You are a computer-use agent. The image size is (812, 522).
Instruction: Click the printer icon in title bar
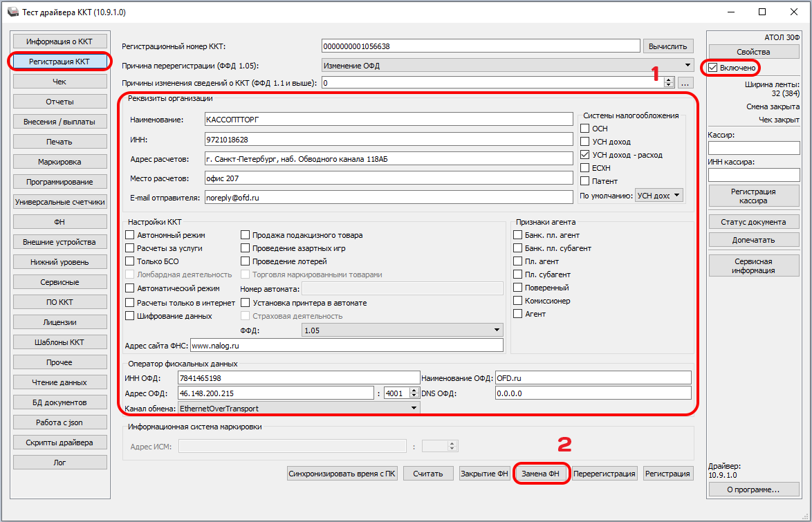tap(12, 12)
